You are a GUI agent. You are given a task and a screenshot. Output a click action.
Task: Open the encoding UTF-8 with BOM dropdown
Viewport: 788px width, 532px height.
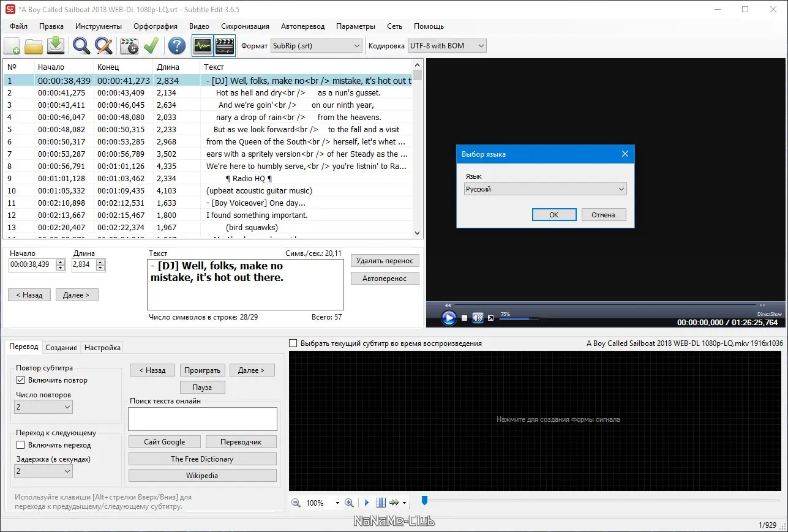pos(447,46)
